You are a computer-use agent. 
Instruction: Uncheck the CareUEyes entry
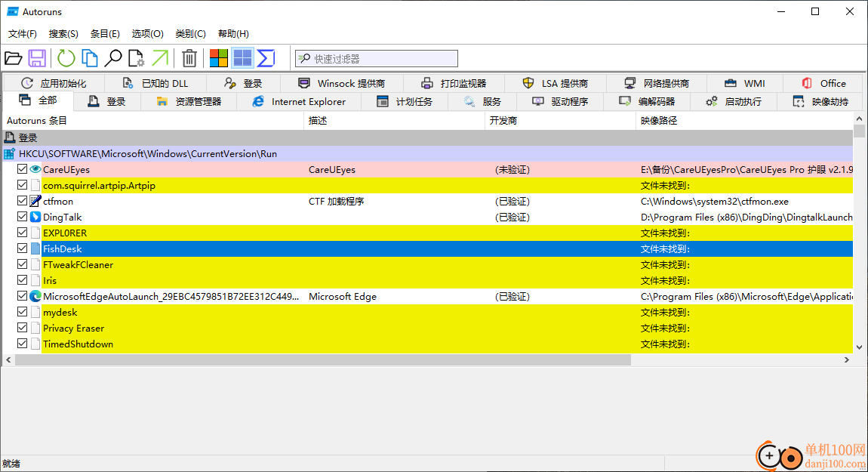22,169
